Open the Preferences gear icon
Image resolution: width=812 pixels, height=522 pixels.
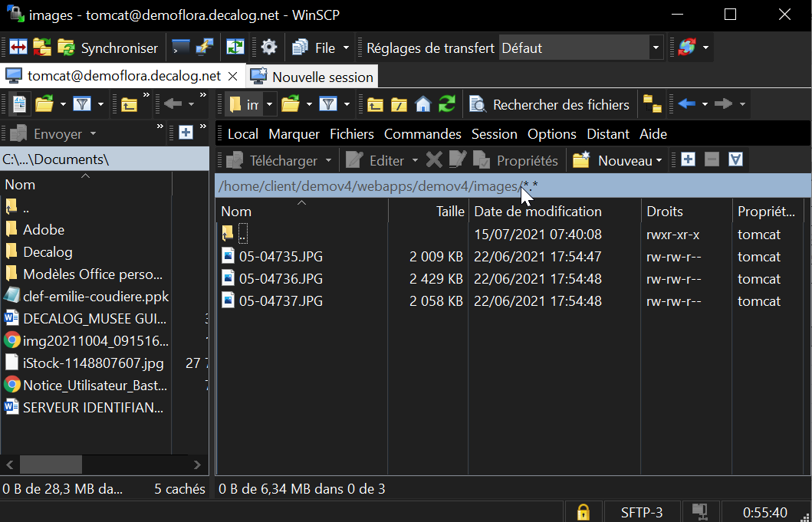pyautogui.click(x=269, y=48)
